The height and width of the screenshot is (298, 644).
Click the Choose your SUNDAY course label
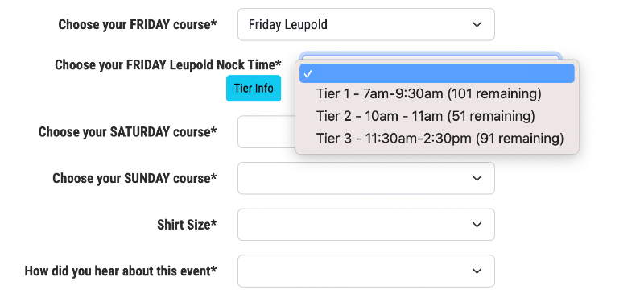pyautogui.click(x=134, y=178)
